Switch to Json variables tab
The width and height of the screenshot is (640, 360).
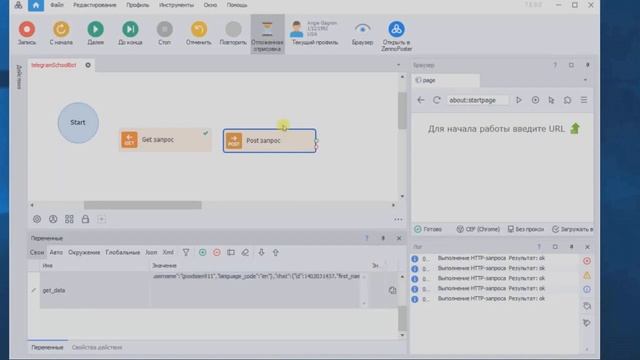pyautogui.click(x=151, y=252)
